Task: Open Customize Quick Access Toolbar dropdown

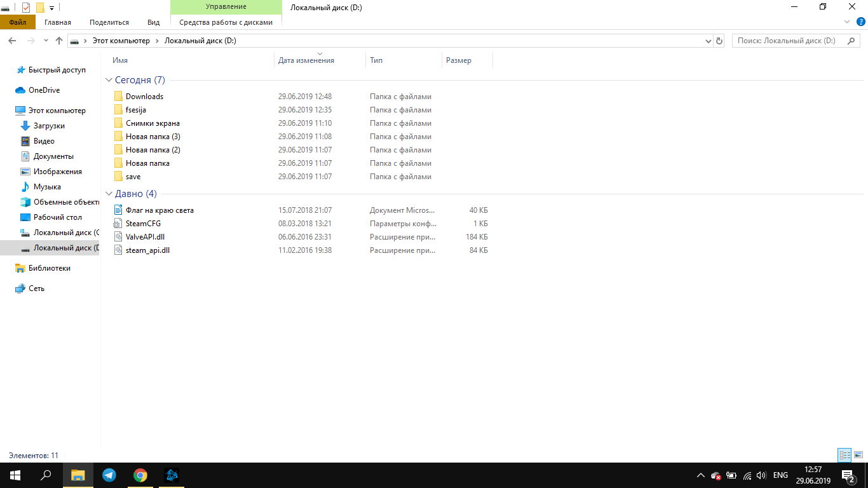Action: pos(51,8)
